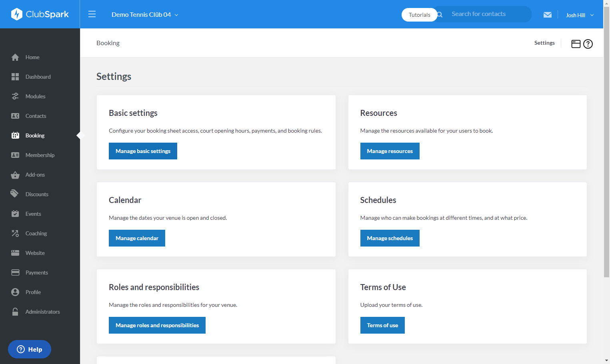The height and width of the screenshot is (364, 610).
Task: Click the Terms of use button
Action: (x=382, y=325)
